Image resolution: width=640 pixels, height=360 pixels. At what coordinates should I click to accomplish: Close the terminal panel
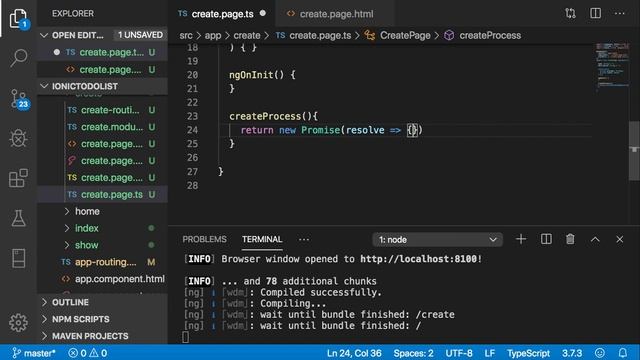(620, 240)
